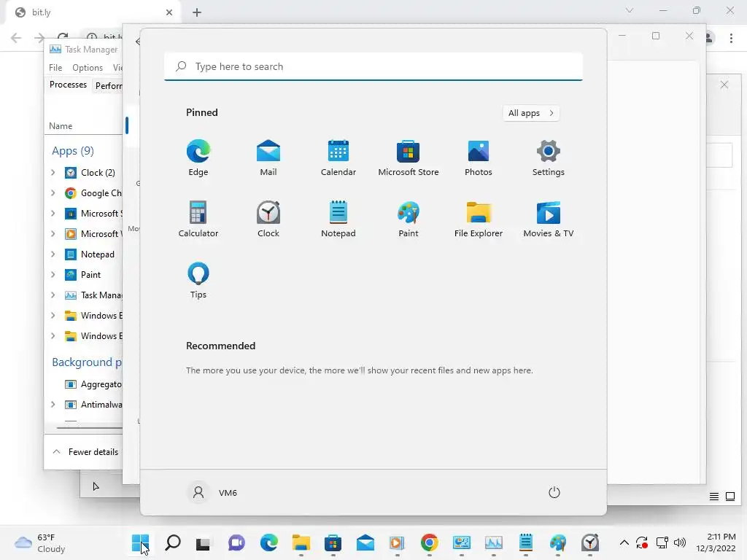Show hidden system tray icons

pos(624,542)
